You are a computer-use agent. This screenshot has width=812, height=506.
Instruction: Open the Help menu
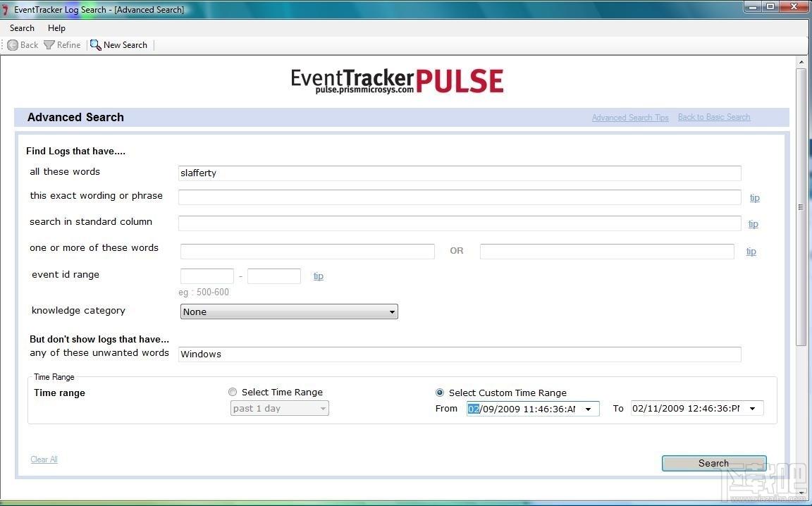click(56, 28)
